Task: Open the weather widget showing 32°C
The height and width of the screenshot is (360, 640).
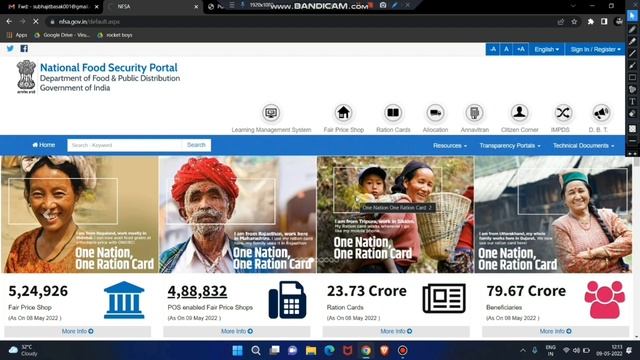Action: (x=24, y=350)
